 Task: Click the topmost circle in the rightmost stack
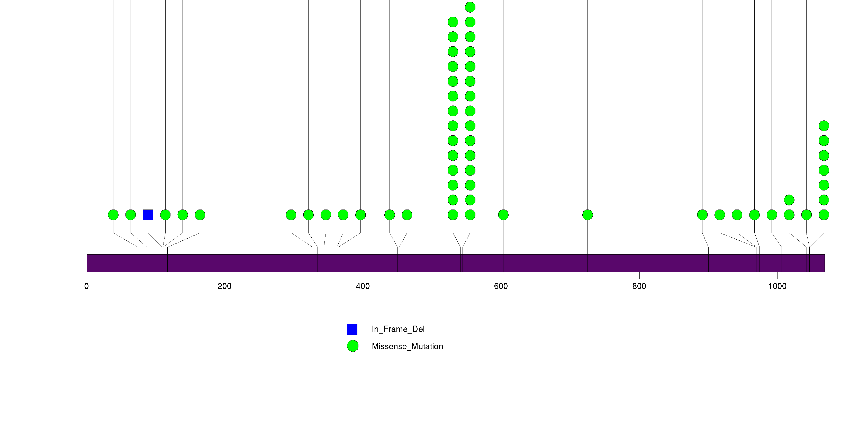click(x=824, y=126)
